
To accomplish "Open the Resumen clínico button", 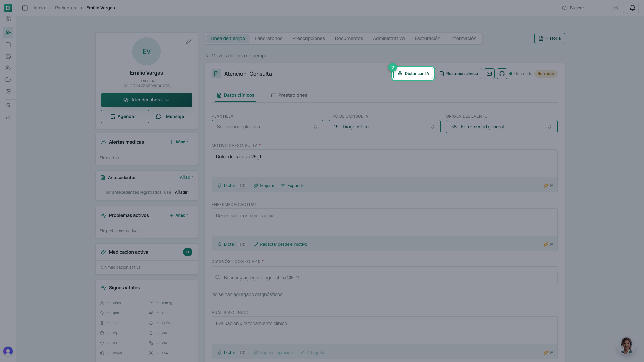I will [458, 74].
